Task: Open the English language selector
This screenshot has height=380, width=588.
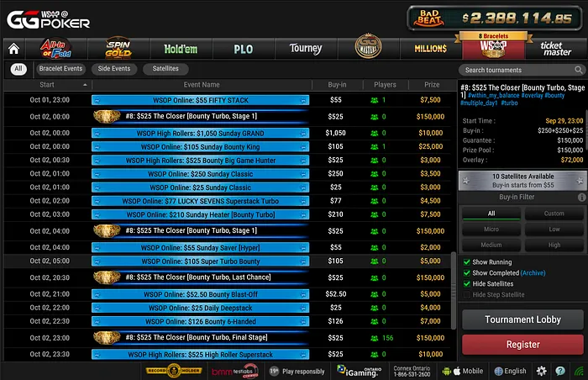Action: coord(511,371)
